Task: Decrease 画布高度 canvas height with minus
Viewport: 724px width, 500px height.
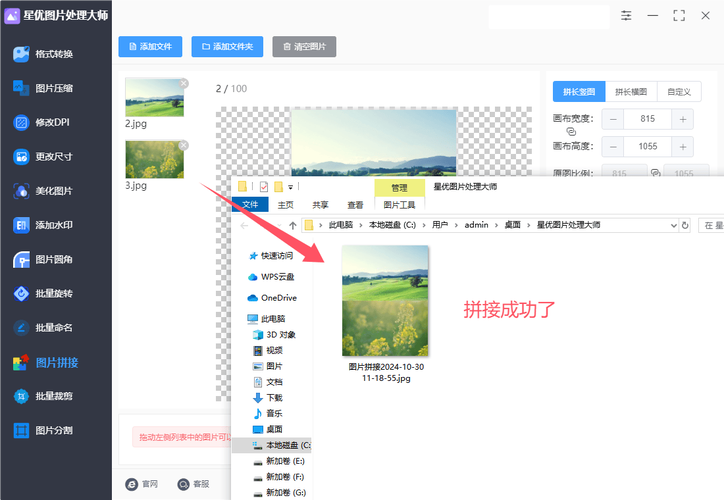Action: pos(613,147)
